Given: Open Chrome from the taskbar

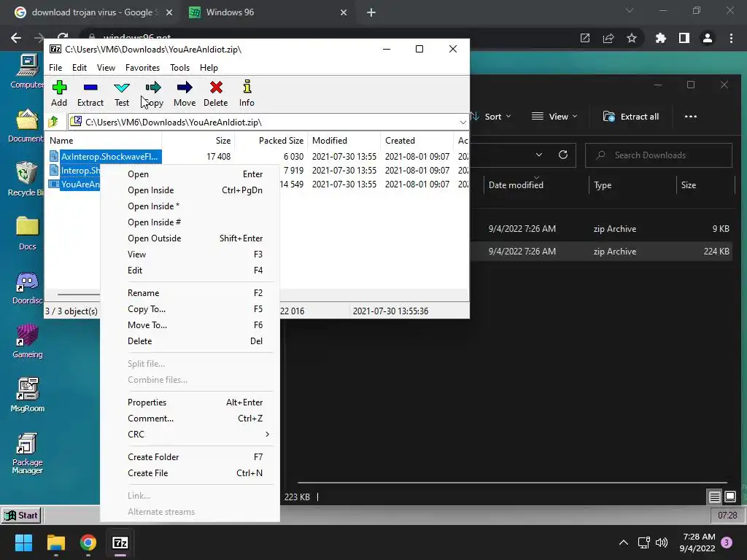Looking at the screenshot, I should click(x=88, y=542).
